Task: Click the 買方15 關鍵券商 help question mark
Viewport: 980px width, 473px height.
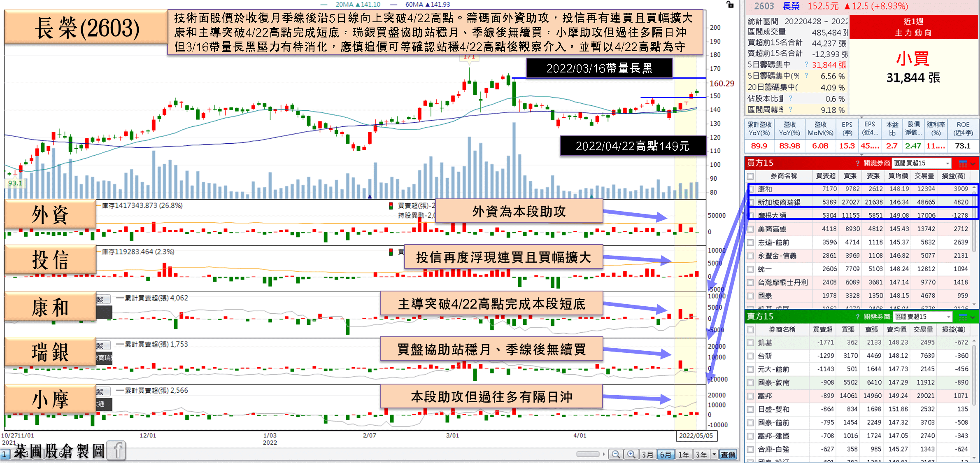Action: pyautogui.click(x=858, y=163)
